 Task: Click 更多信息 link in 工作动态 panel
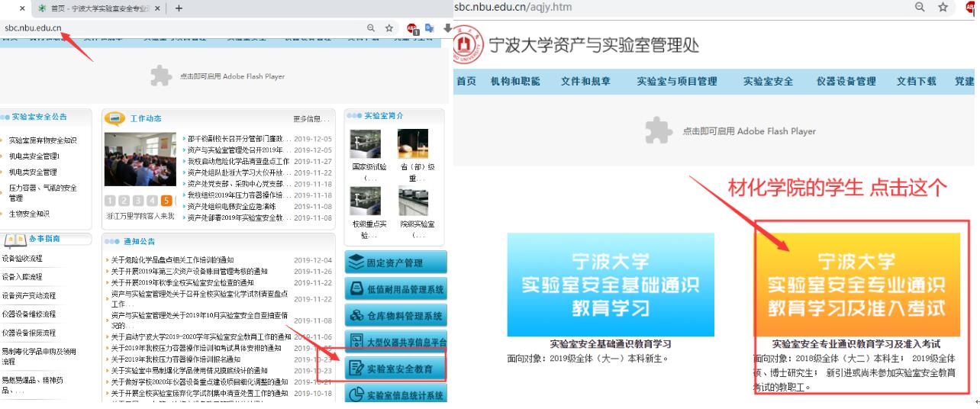(x=311, y=119)
